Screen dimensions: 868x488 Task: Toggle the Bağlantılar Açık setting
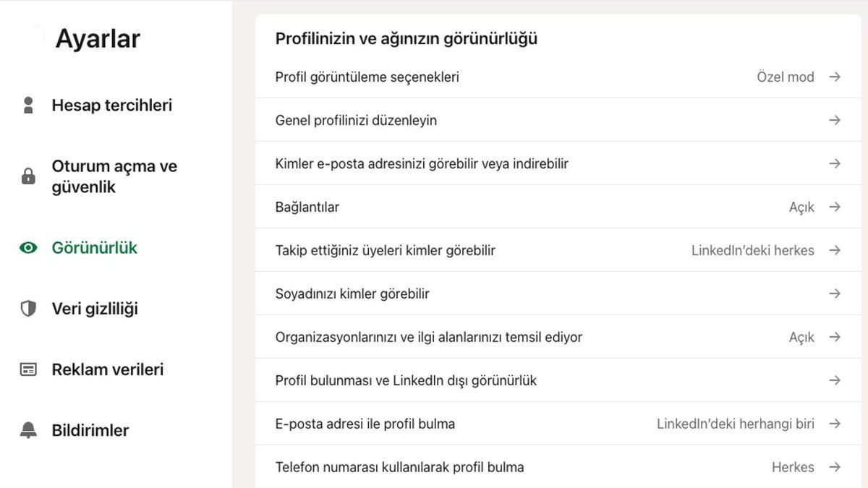(x=801, y=207)
